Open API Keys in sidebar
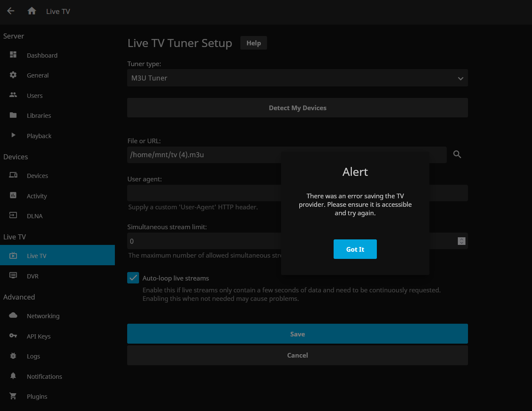Image resolution: width=532 pixels, height=411 pixels. [x=57, y=336]
